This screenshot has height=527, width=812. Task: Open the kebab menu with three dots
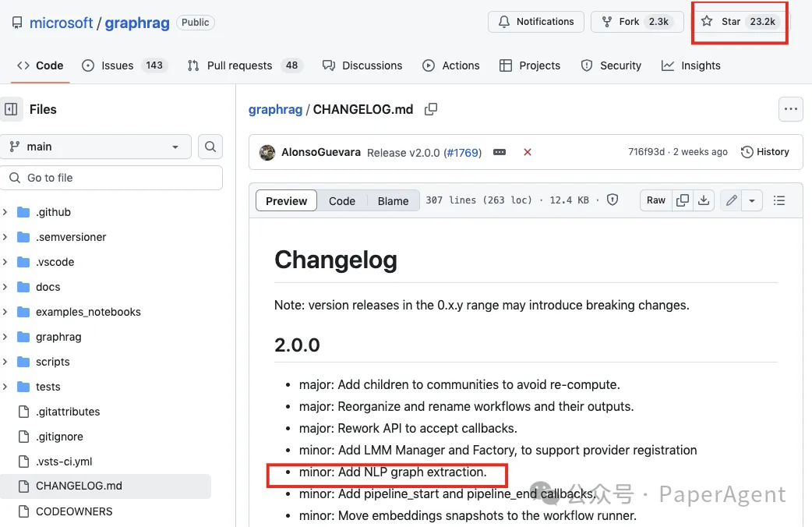[791, 109]
